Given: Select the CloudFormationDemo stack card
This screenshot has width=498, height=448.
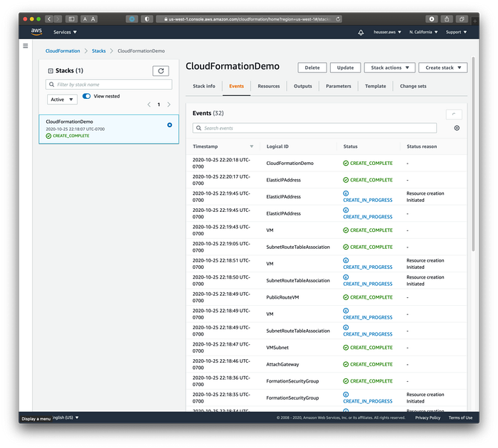Looking at the screenshot, I should pyautogui.click(x=109, y=129).
